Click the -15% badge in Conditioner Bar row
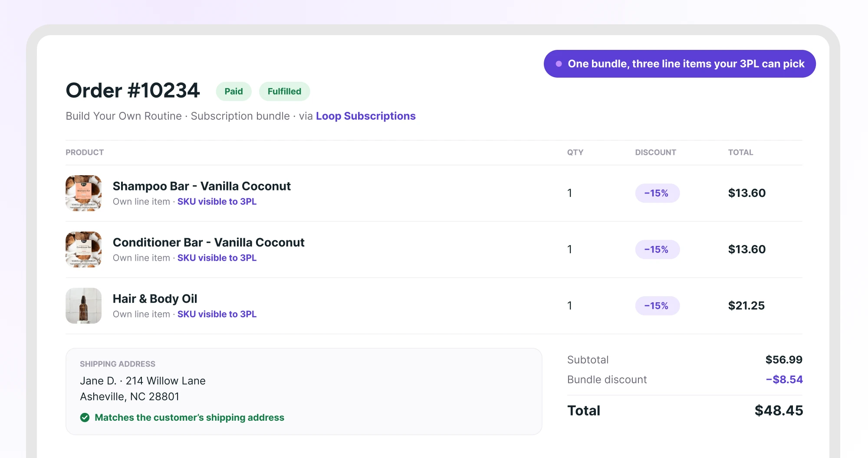Screen dimensions: 868x458 (657, 249)
